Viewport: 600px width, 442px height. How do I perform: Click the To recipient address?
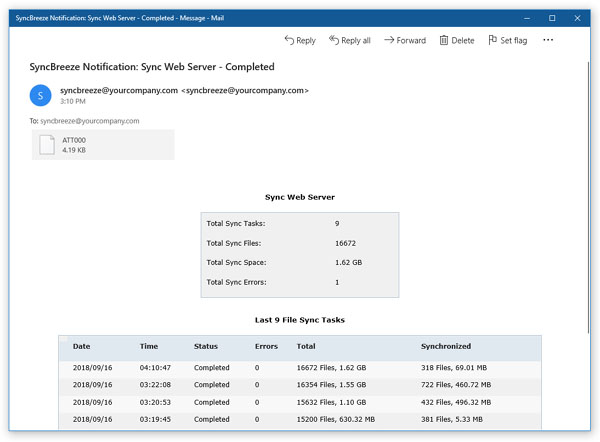[90, 121]
